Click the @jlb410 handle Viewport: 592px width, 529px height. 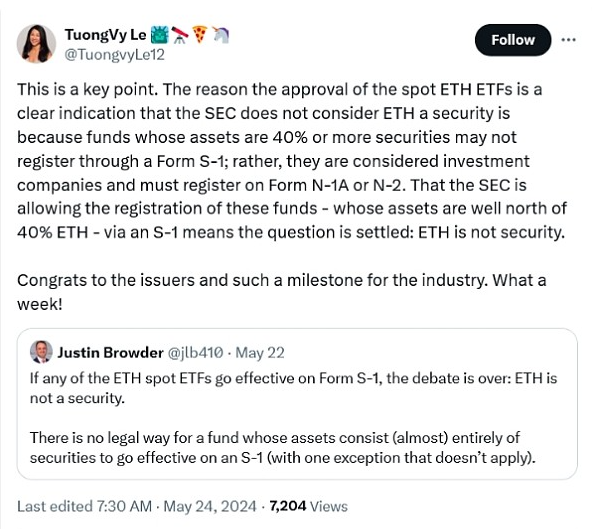(x=195, y=353)
